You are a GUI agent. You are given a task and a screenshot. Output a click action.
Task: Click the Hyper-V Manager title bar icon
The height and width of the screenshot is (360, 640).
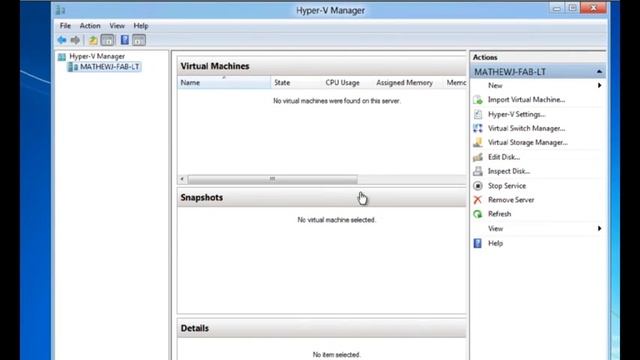[x=61, y=10]
